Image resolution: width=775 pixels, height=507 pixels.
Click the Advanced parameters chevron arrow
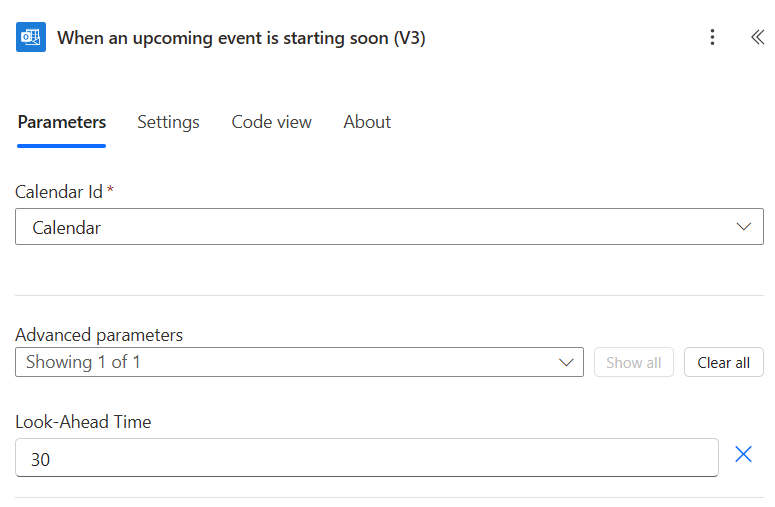coord(567,362)
